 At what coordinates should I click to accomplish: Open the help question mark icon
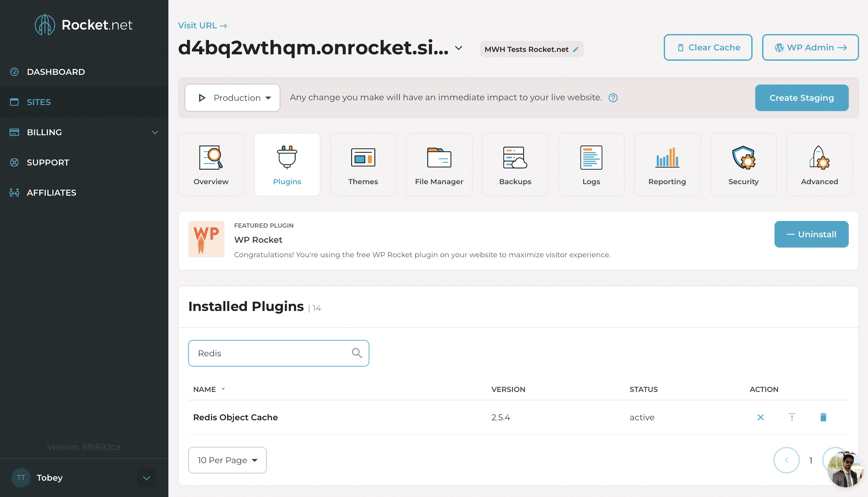(x=613, y=98)
